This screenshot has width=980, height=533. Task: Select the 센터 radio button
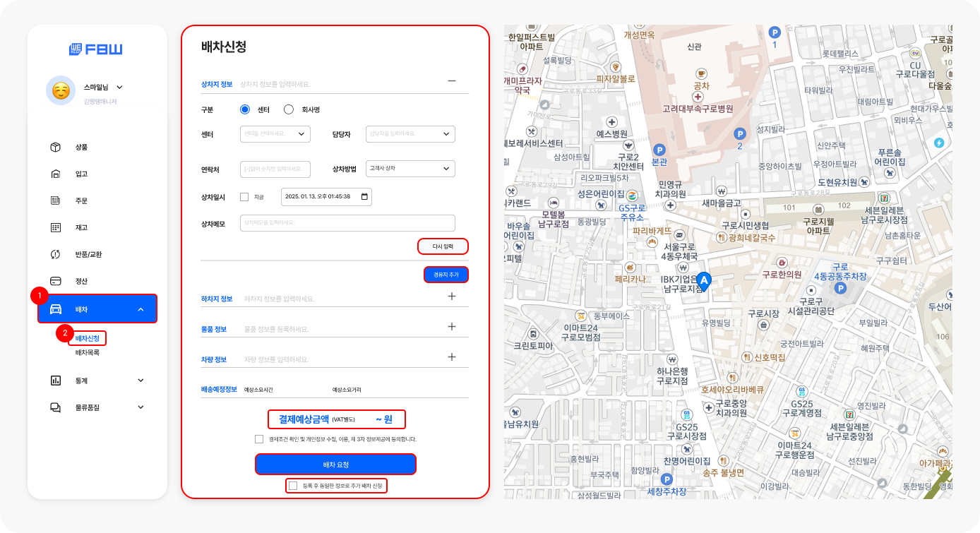(245, 109)
